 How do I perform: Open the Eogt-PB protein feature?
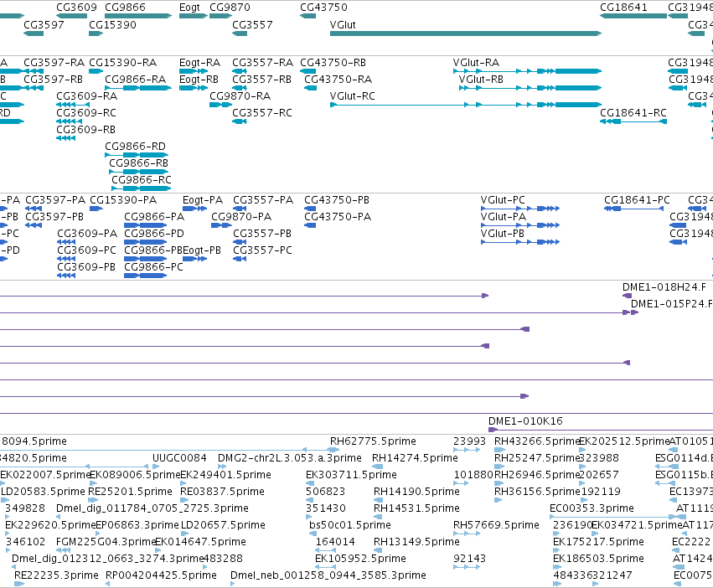[x=194, y=259]
